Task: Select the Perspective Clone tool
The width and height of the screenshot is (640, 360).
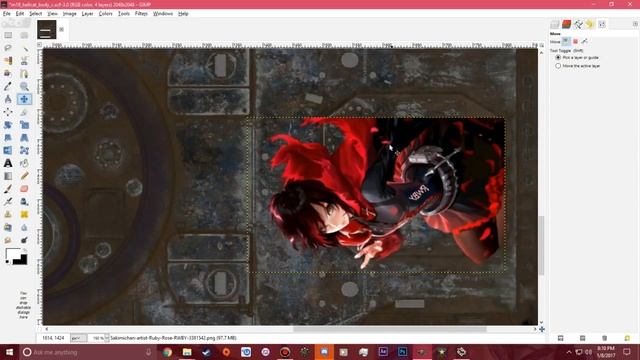Action: pos(8,227)
